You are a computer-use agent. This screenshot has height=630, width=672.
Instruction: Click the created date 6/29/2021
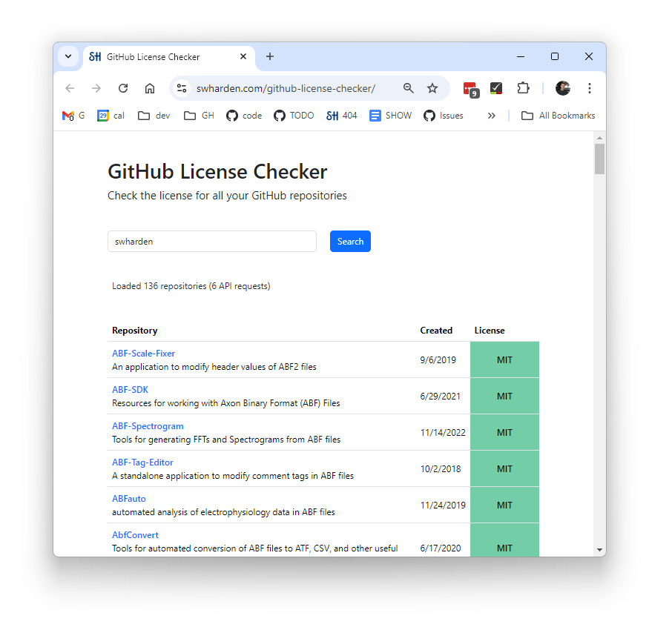coord(440,397)
